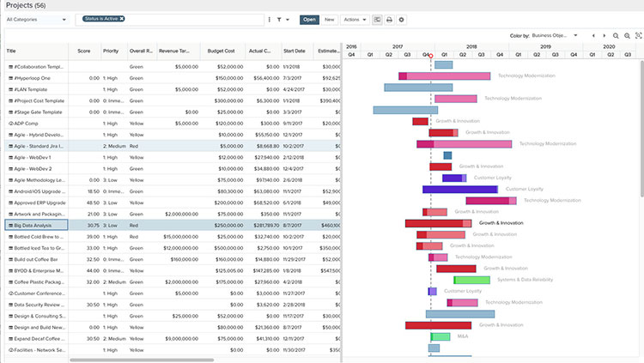The height and width of the screenshot is (363, 644).
Task: Toggle the Gantt view layout icon
Action: (377, 19)
